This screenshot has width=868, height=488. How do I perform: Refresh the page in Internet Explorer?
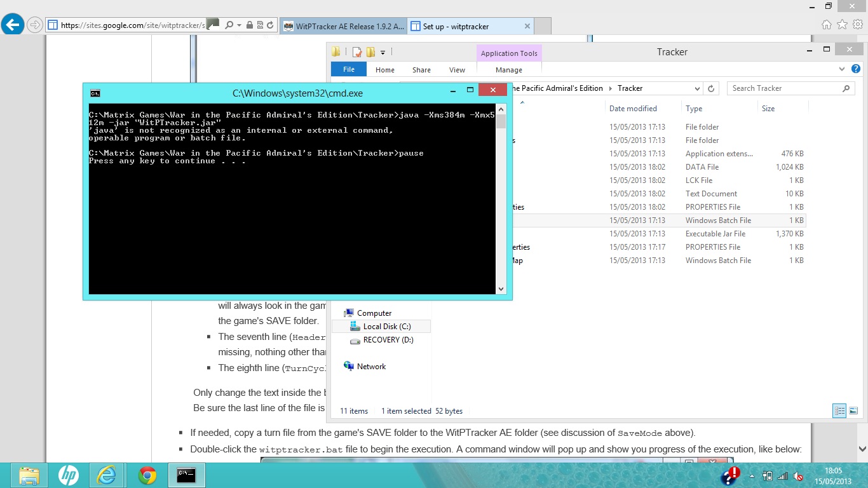(270, 25)
